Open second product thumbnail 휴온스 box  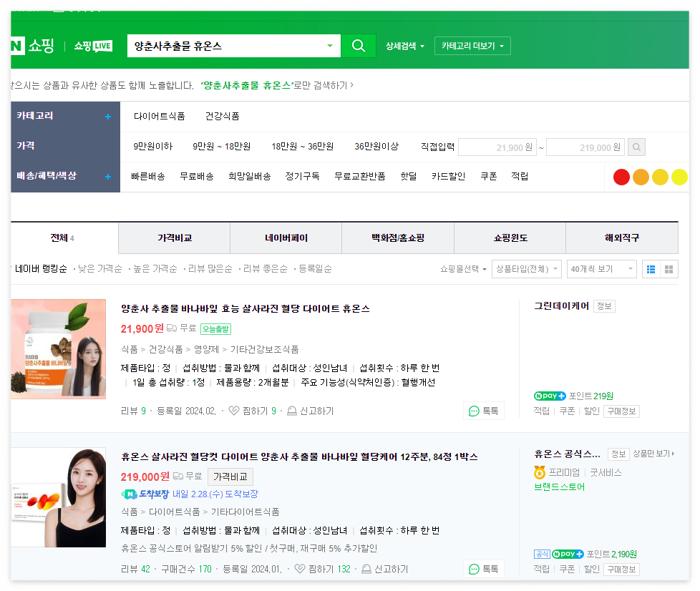point(59,497)
